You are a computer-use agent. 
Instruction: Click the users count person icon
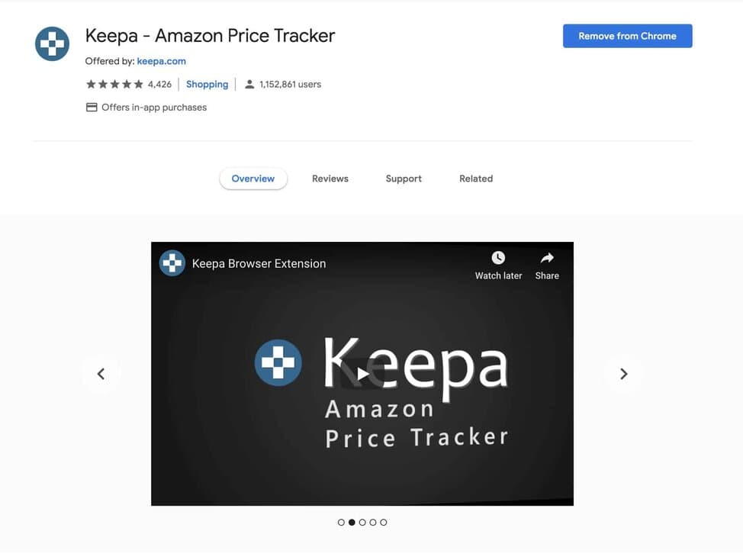click(249, 85)
